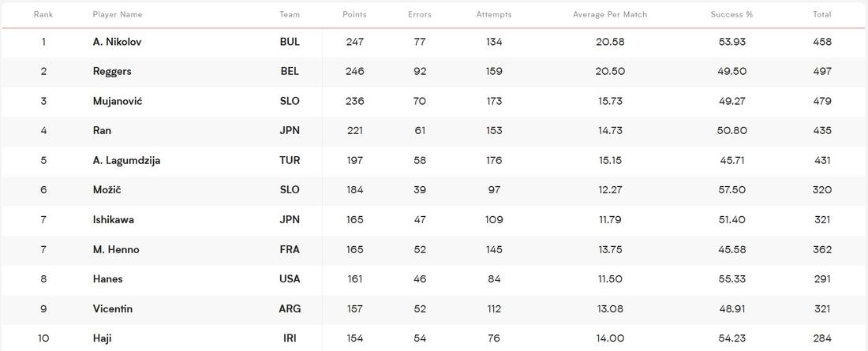Screen dimensions: 868x351
Task: Select Možič player name
Action: [107, 190]
